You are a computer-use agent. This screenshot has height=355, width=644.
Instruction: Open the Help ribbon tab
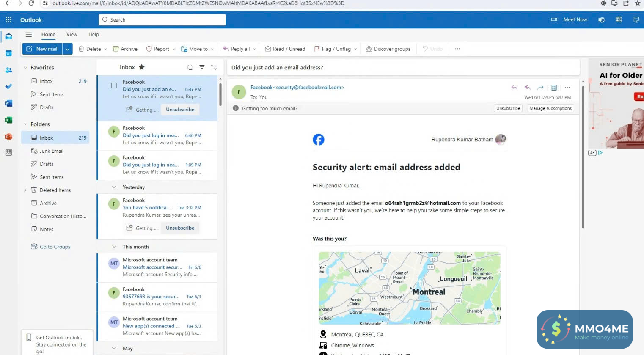pos(94,35)
